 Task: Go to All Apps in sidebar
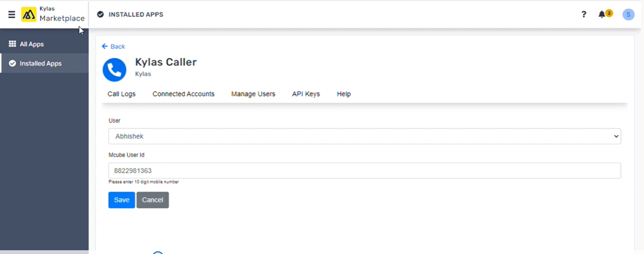(x=45, y=44)
